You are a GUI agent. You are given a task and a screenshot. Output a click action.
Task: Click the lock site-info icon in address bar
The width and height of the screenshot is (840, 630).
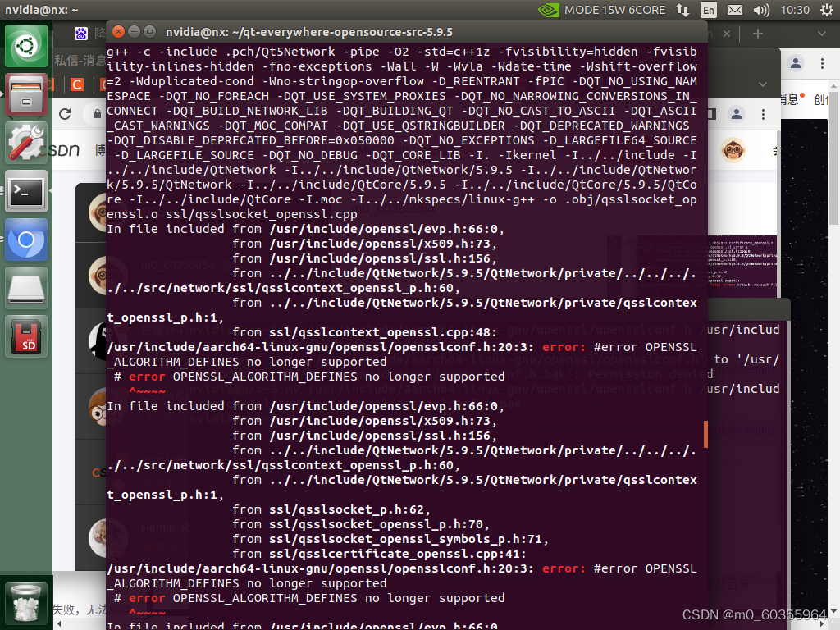tap(97, 113)
